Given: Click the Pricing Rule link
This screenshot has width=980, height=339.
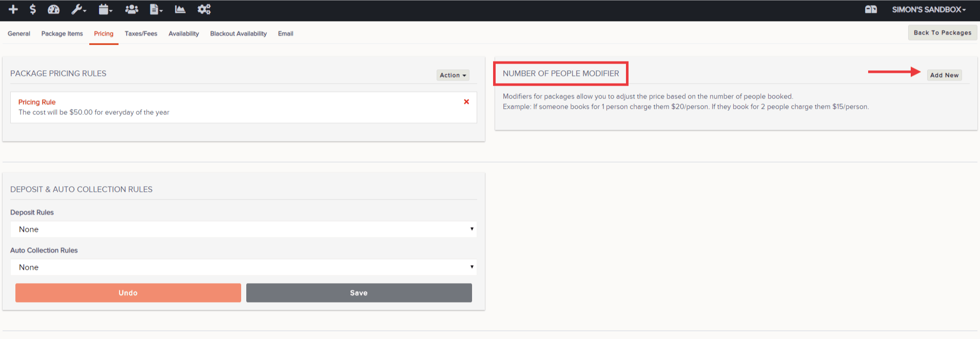Looking at the screenshot, I should click(37, 102).
